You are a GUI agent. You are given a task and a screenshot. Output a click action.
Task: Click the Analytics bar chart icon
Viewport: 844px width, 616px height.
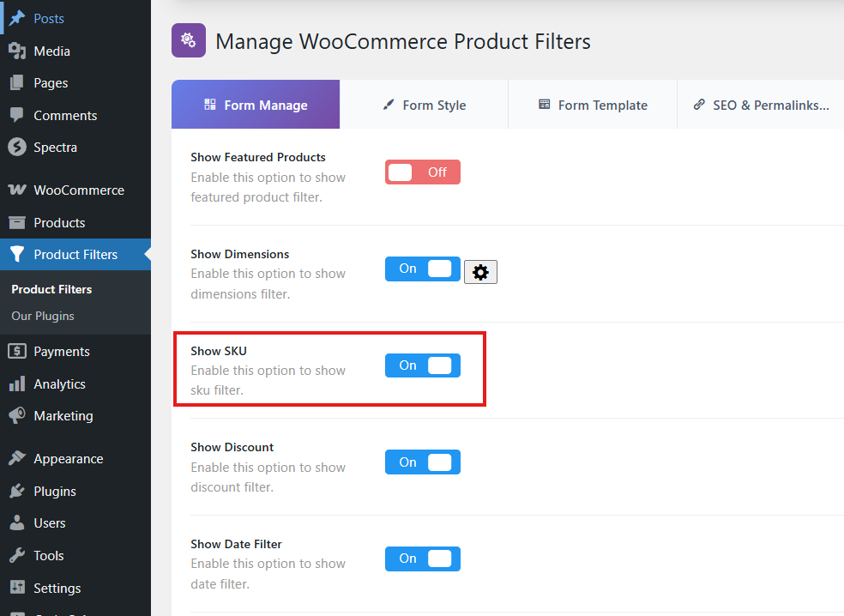point(17,383)
